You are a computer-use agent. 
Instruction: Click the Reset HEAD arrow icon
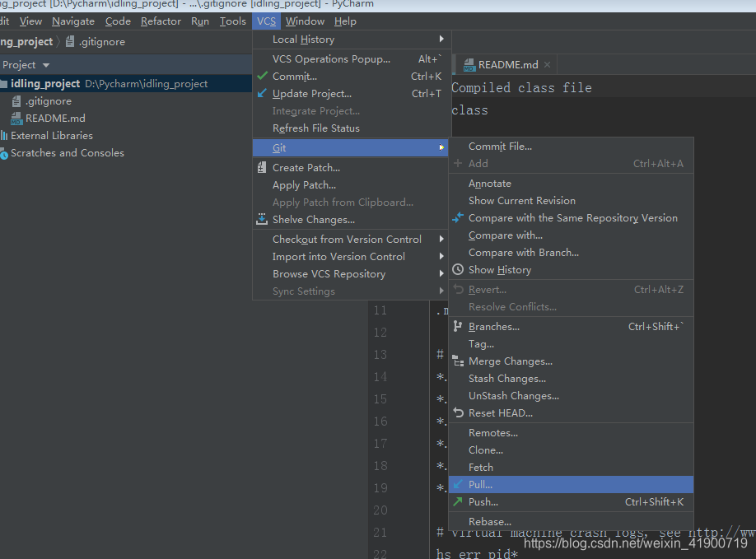pyautogui.click(x=458, y=412)
